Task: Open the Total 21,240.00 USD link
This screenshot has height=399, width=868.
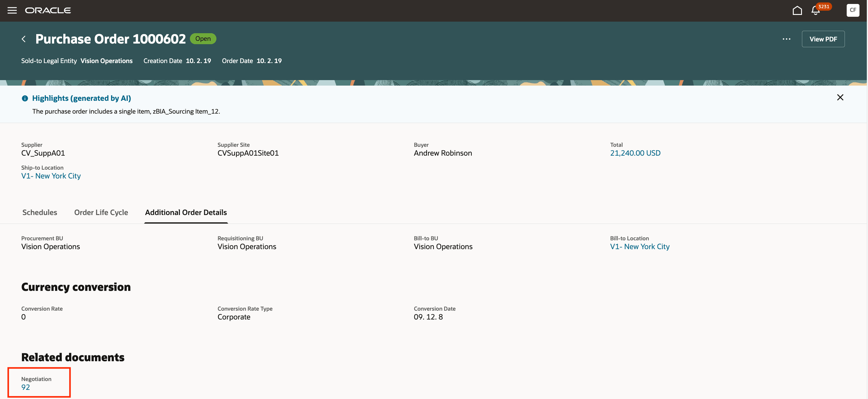Action: tap(635, 153)
